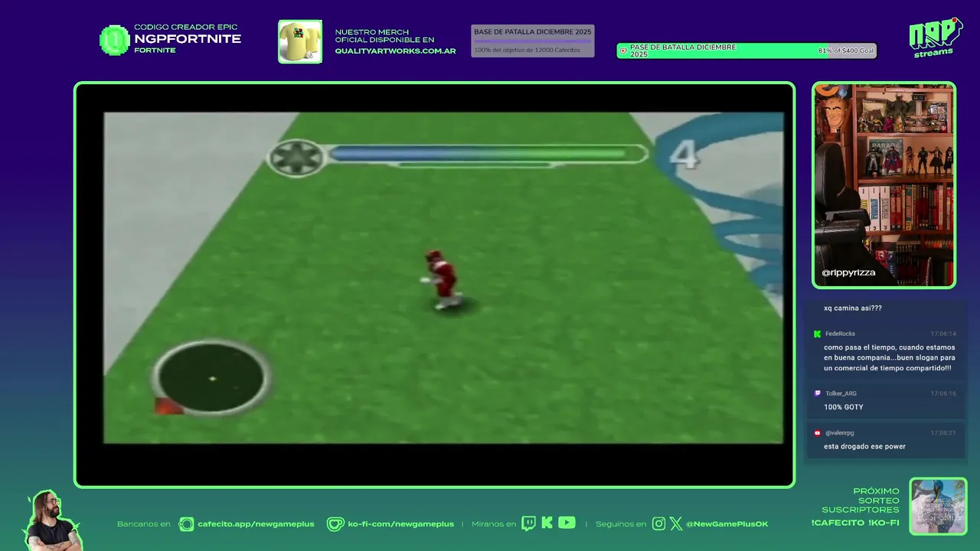Click the Cafecitos goal progress bar
The width and height of the screenshot is (980, 551).
(x=533, y=41)
